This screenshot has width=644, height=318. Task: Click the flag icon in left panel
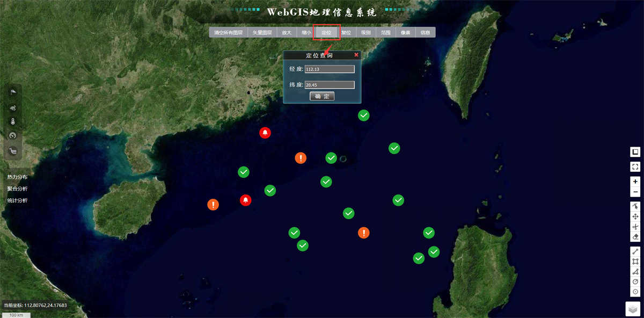click(13, 92)
